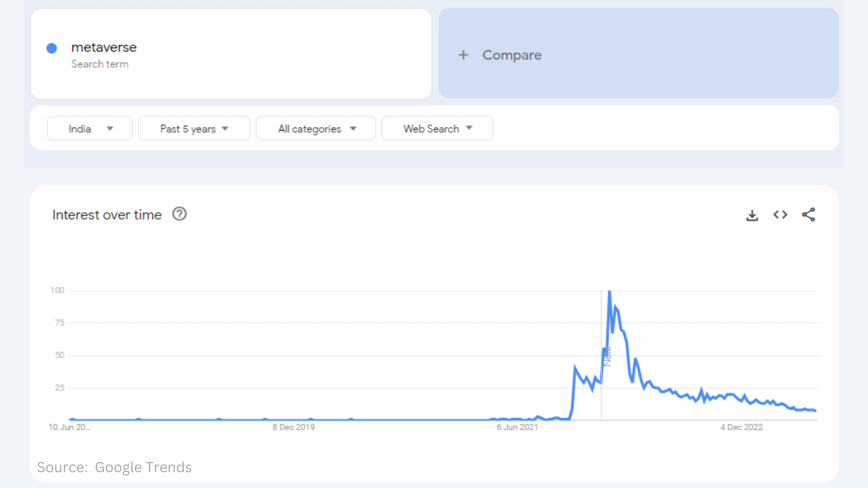Viewport: 868px width, 488px height.
Task: Click the blue dot beside metaverse
Action: (52, 48)
